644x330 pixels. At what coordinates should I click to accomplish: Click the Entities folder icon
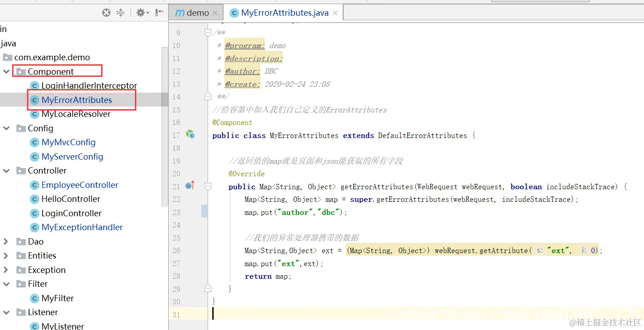pyautogui.click(x=21, y=256)
